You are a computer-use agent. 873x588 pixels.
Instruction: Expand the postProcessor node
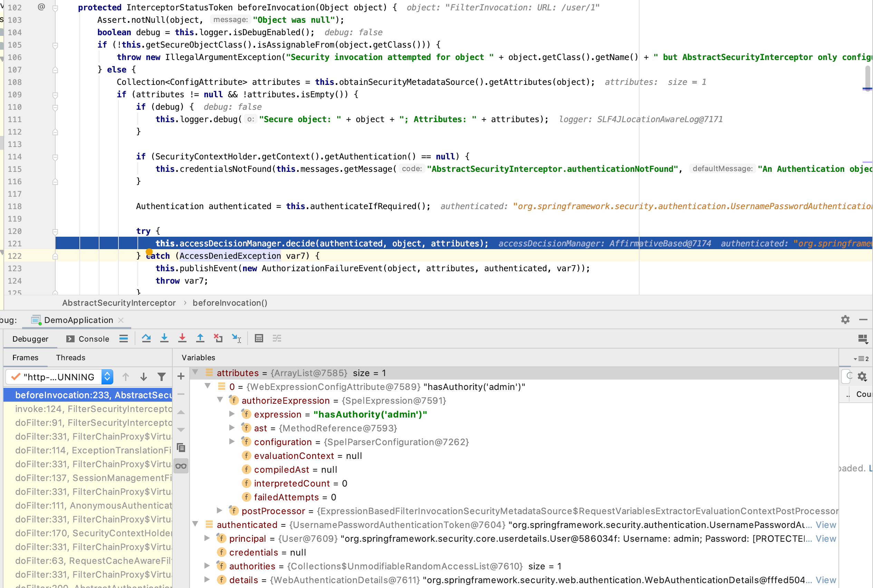pos(220,510)
